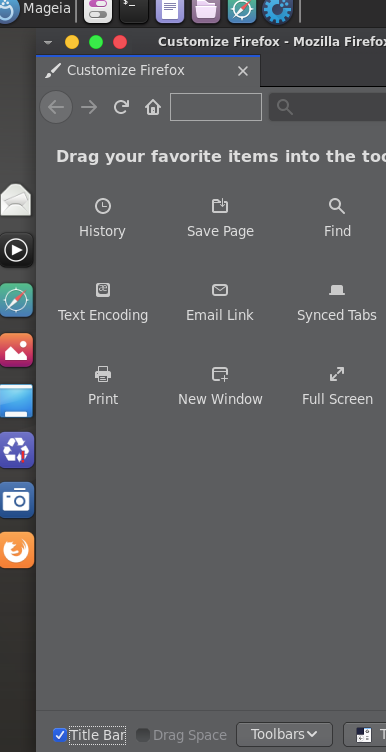Launch the compass browser in the dock

(16, 300)
